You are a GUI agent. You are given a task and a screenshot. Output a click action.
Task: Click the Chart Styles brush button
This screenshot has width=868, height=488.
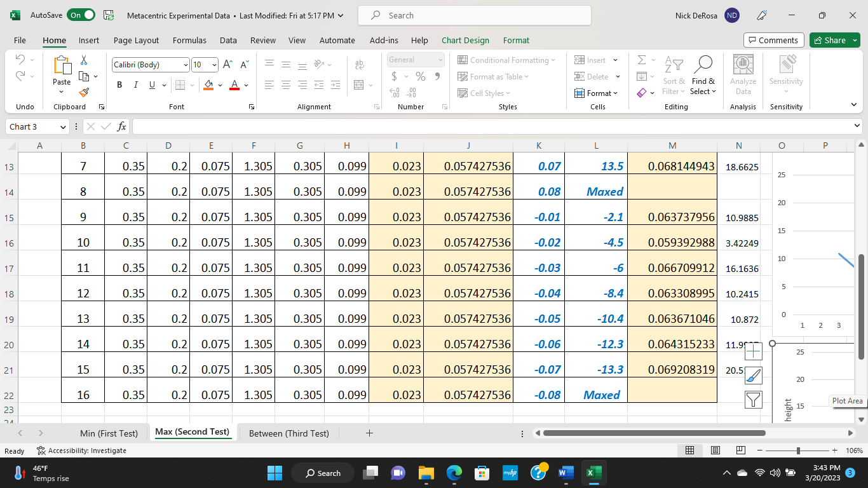[x=753, y=376]
